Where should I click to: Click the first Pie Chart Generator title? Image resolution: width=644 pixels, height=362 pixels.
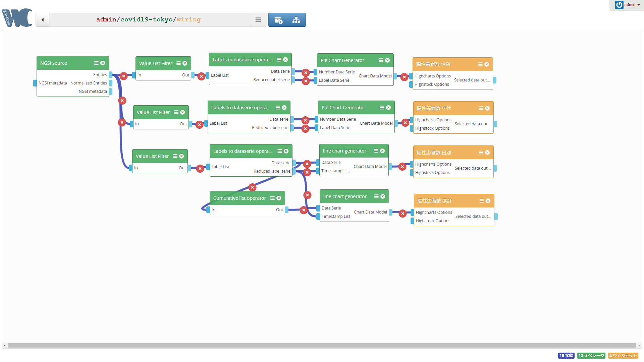342,60
